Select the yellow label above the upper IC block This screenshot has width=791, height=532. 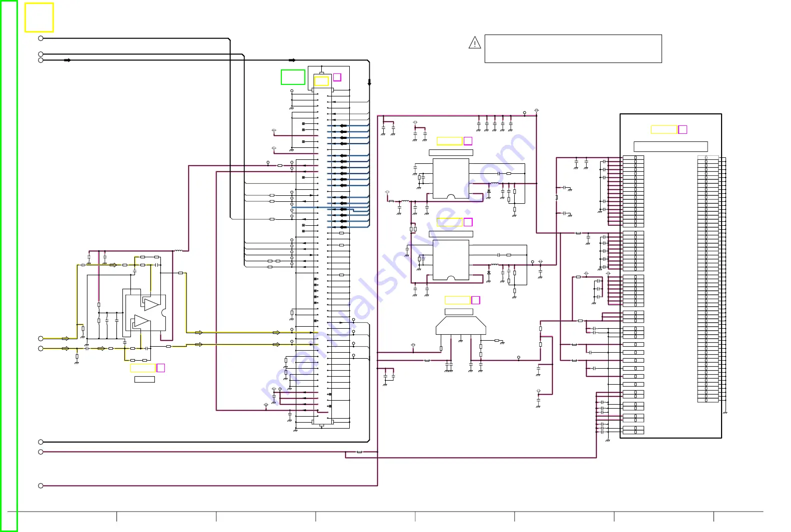450,141
